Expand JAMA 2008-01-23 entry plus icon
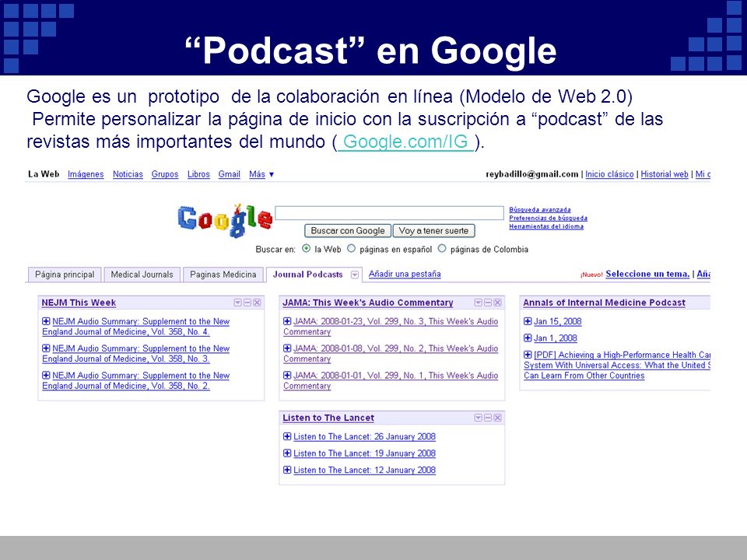747x560 pixels. point(287,321)
